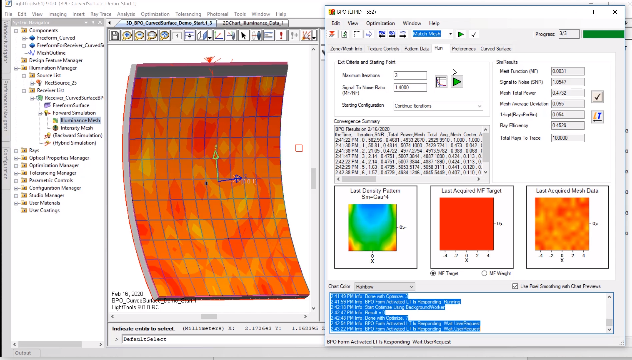This screenshot has width=632, height=360.
Task: Click the first blue screen icon in the BPO toolbar
Action: pyautogui.click(x=382, y=34)
